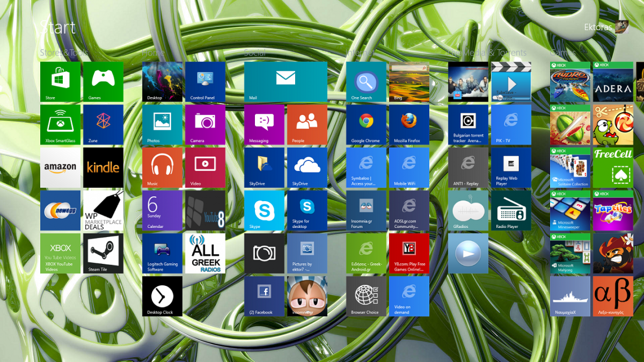The height and width of the screenshot is (362, 644).
Task: Launch Microsoft Minesweeper tile
Action: pos(570,210)
